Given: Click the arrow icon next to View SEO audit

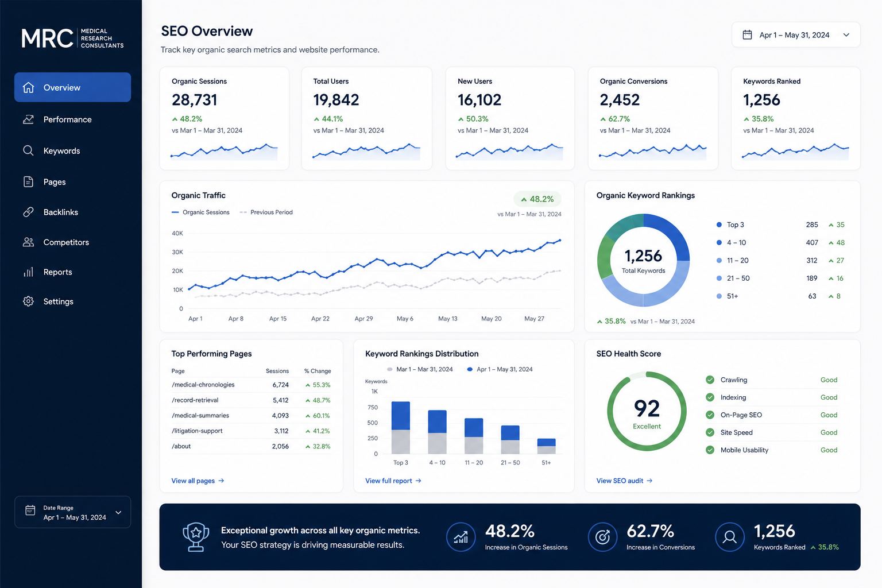Looking at the screenshot, I should (x=649, y=481).
